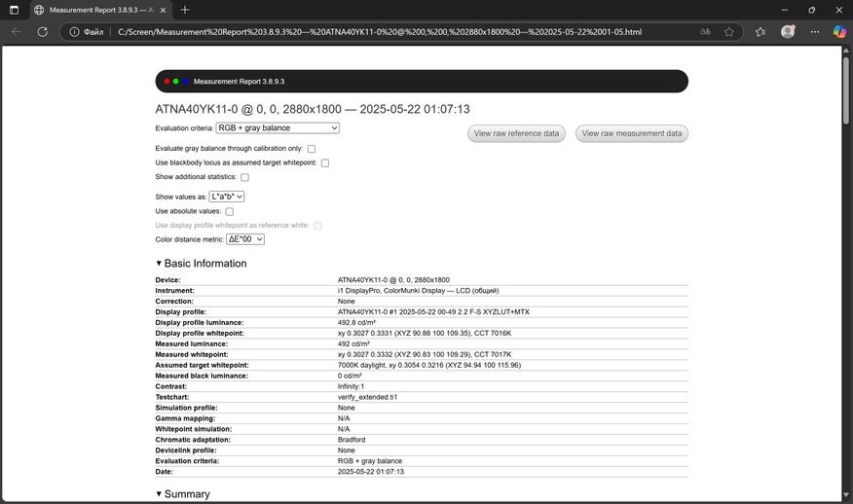
Task: Click the report title ATNA40YK11-0 heading
Action: coord(313,109)
